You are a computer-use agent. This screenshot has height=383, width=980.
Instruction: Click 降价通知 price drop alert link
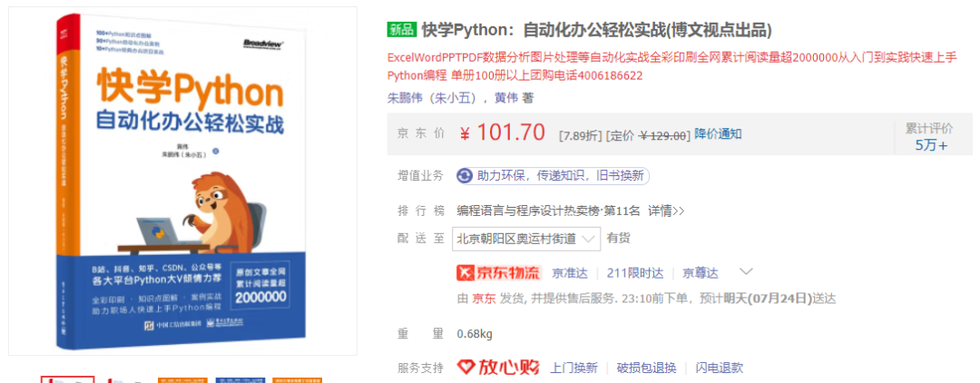718,133
